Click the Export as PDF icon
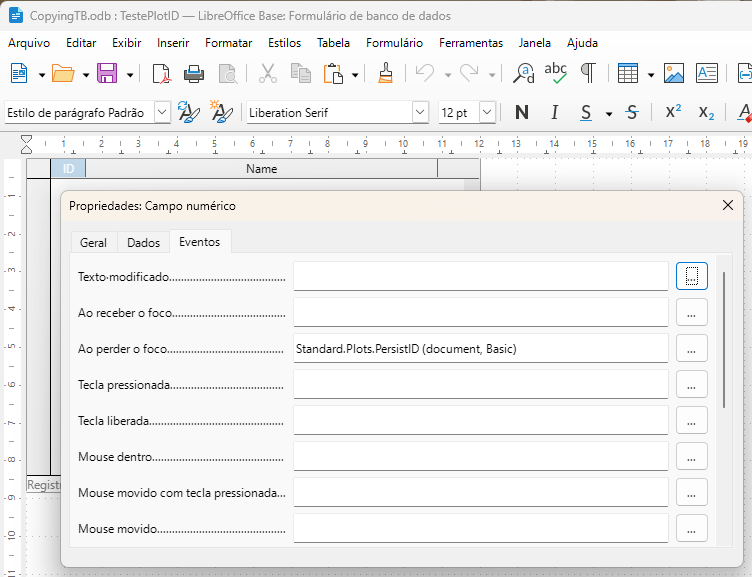 point(161,73)
